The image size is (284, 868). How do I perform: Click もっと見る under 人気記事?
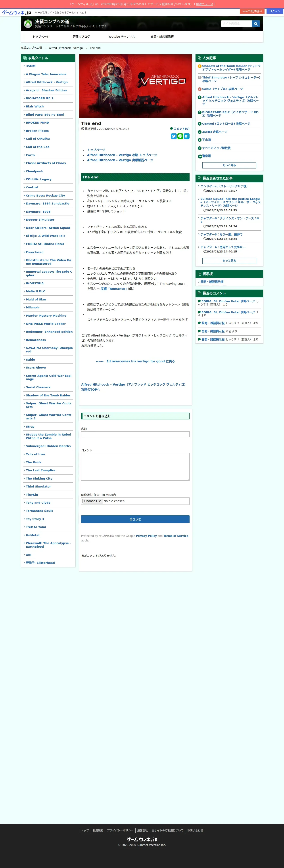pos(229,165)
